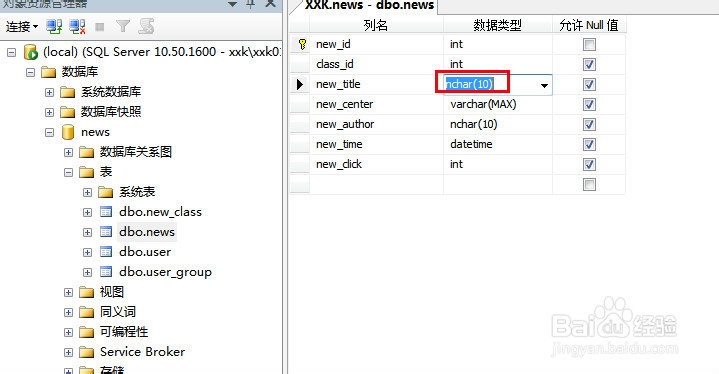The height and width of the screenshot is (374, 719).
Task: Expand the dbo.news table node
Action: (87, 232)
